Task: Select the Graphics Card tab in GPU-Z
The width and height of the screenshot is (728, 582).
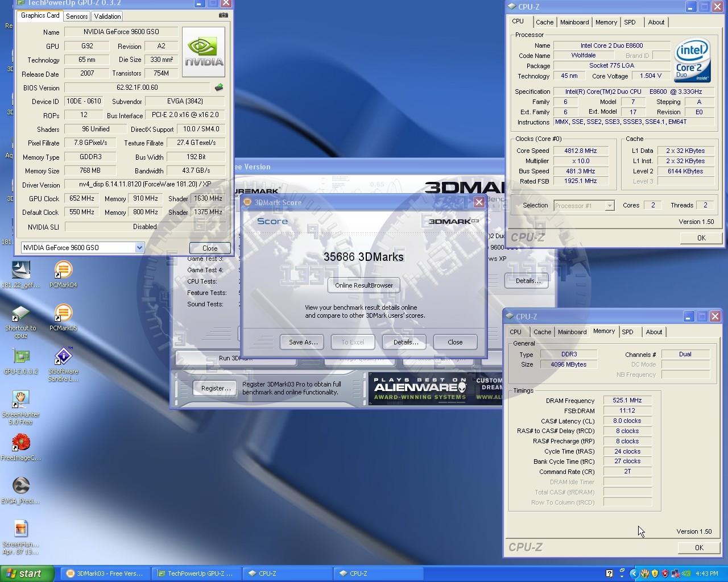Action: coord(40,15)
